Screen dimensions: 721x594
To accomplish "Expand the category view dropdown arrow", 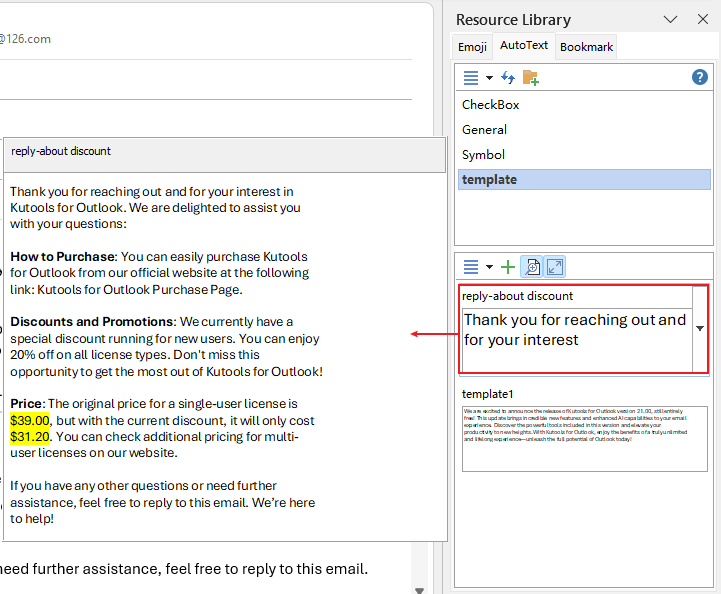I will coord(489,78).
